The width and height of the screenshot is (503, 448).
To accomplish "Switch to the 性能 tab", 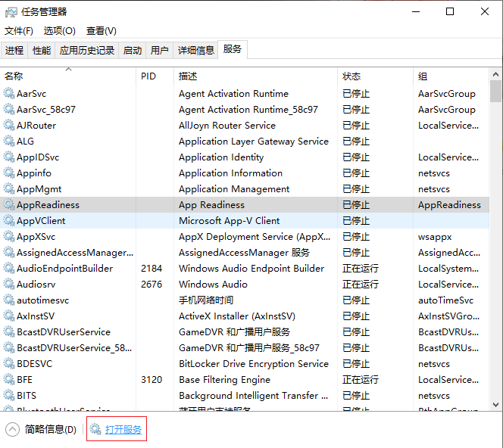I will coord(42,51).
